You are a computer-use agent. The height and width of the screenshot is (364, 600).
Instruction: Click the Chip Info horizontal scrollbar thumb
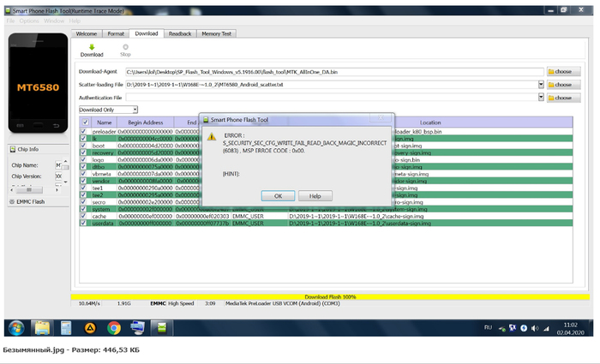point(29,189)
